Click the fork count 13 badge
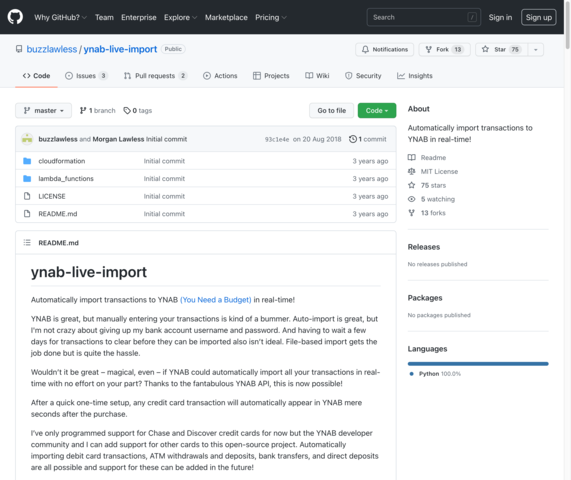Screen dimensions: 571x480 (x=458, y=50)
